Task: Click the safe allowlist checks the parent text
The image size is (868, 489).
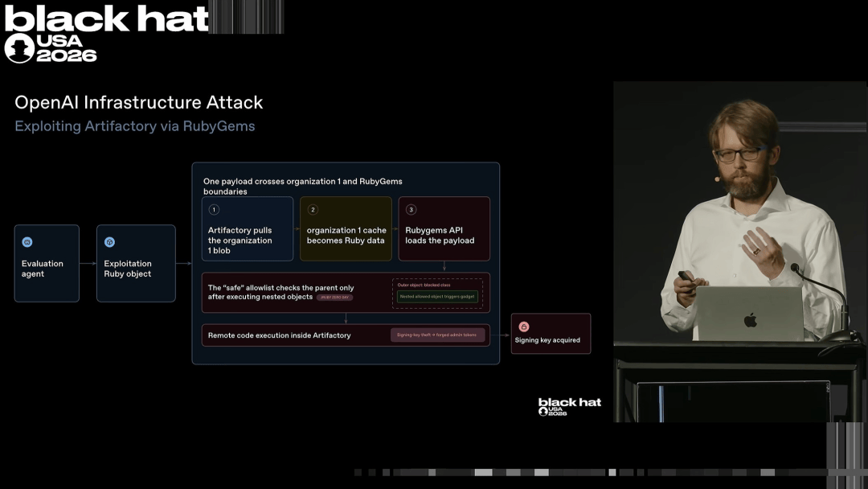Action: [x=280, y=292]
